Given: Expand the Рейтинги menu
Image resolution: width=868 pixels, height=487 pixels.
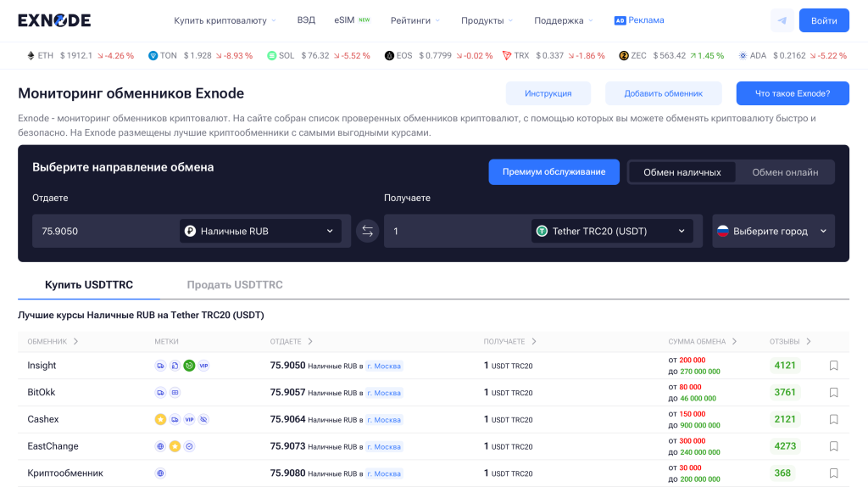Looking at the screenshot, I should [x=415, y=20].
